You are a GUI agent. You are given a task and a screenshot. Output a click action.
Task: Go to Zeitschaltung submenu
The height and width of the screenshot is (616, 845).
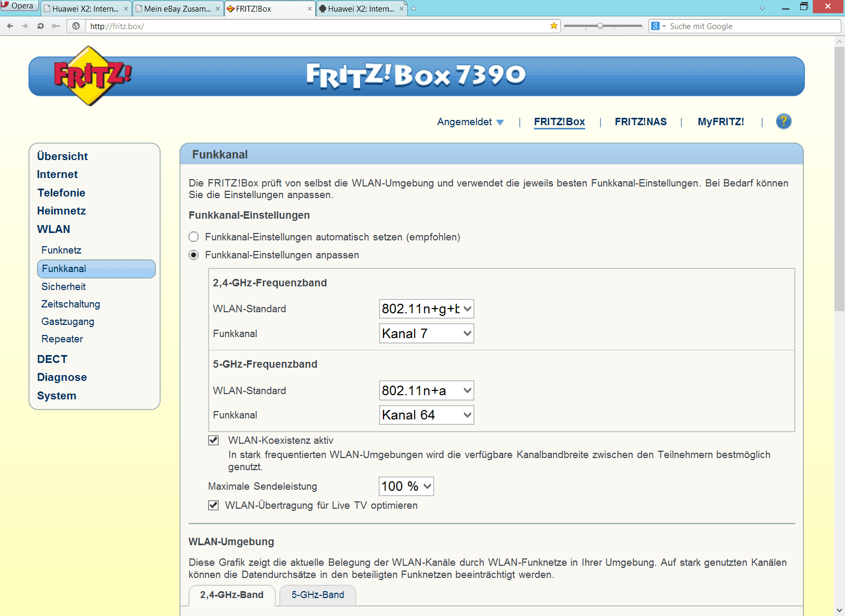71,304
